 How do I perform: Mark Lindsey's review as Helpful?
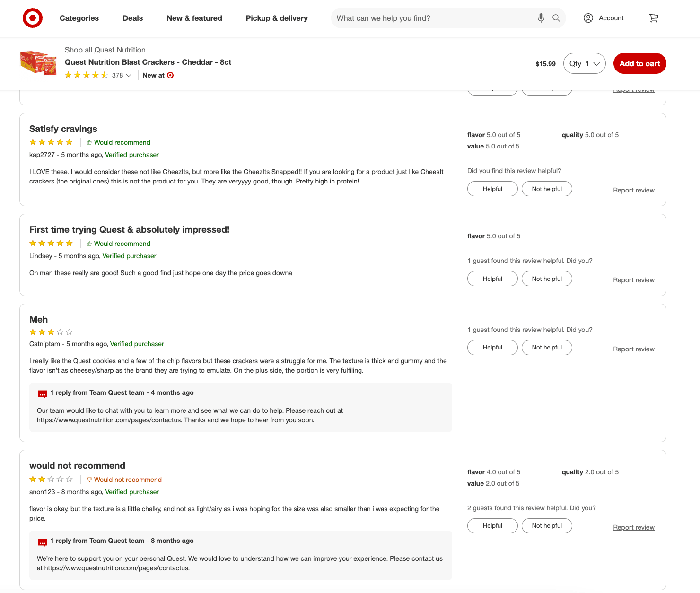click(492, 279)
